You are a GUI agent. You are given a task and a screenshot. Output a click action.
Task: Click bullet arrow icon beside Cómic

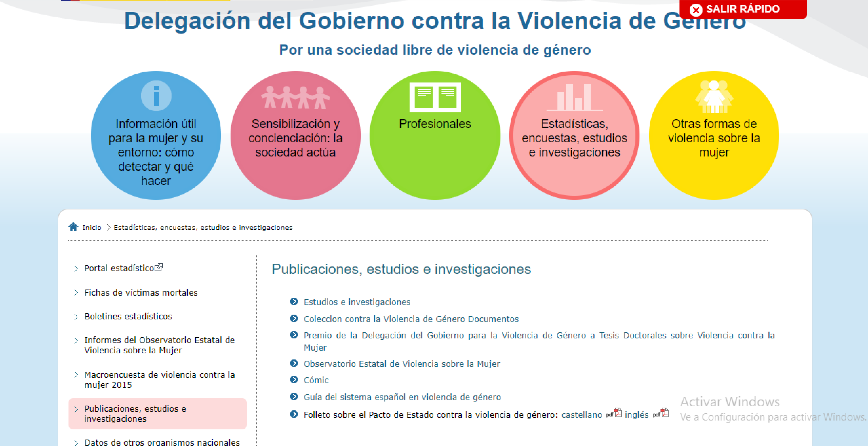(294, 379)
